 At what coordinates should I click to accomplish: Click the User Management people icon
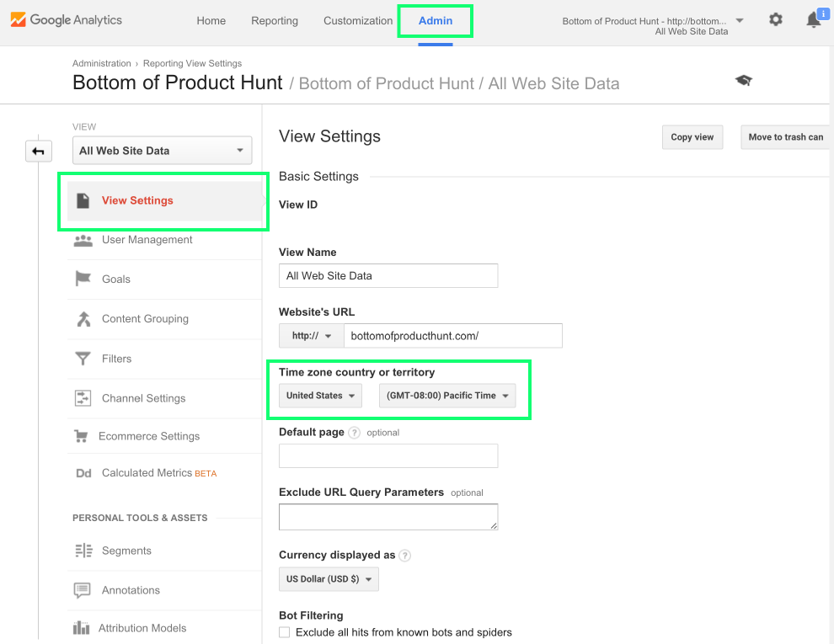coord(83,240)
